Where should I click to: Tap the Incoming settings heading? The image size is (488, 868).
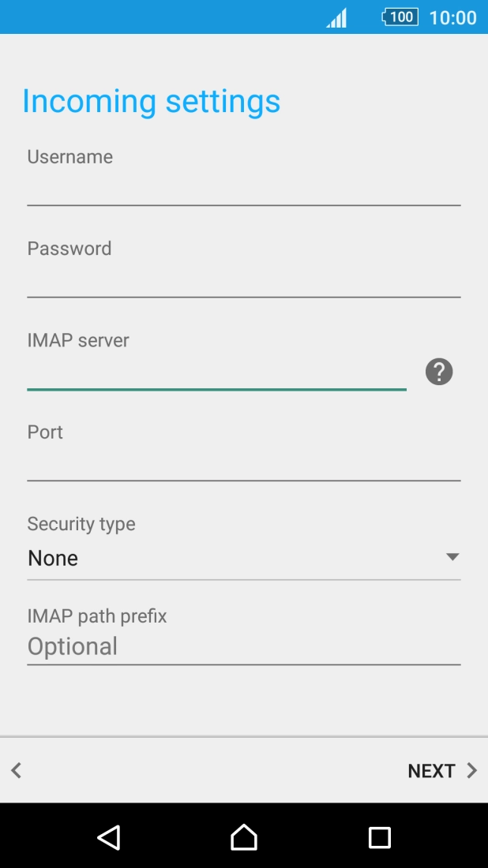(x=151, y=102)
